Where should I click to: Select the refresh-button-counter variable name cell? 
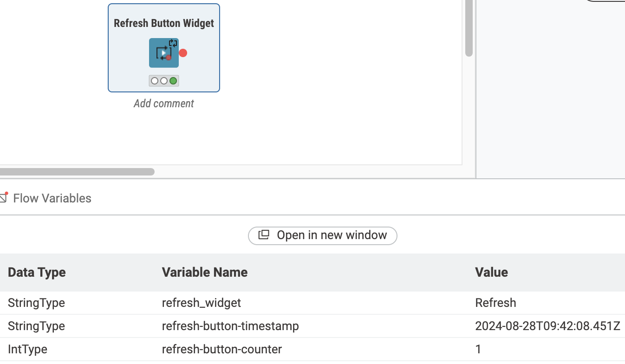click(x=221, y=349)
